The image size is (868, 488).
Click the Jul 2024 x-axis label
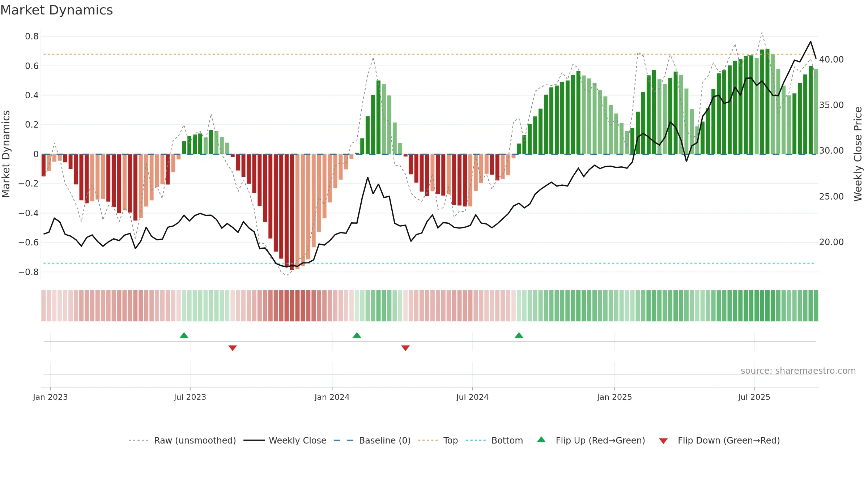(472, 397)
